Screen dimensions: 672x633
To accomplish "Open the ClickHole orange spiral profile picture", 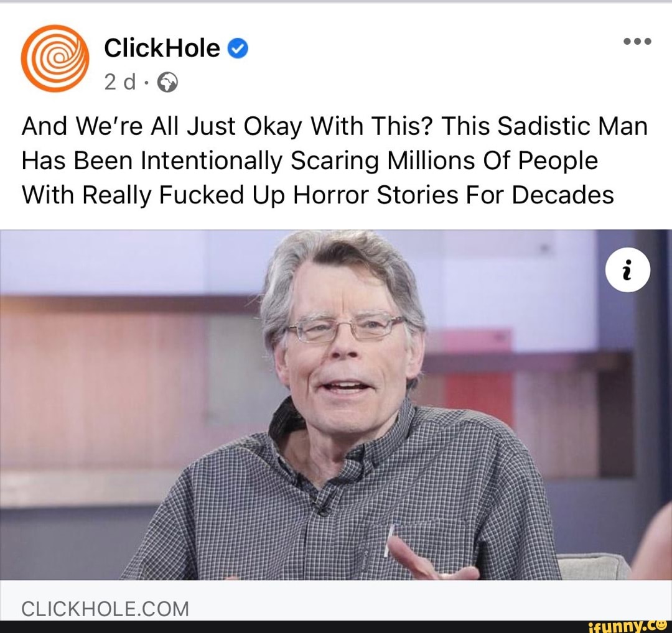I will click(x=55, y=58).
